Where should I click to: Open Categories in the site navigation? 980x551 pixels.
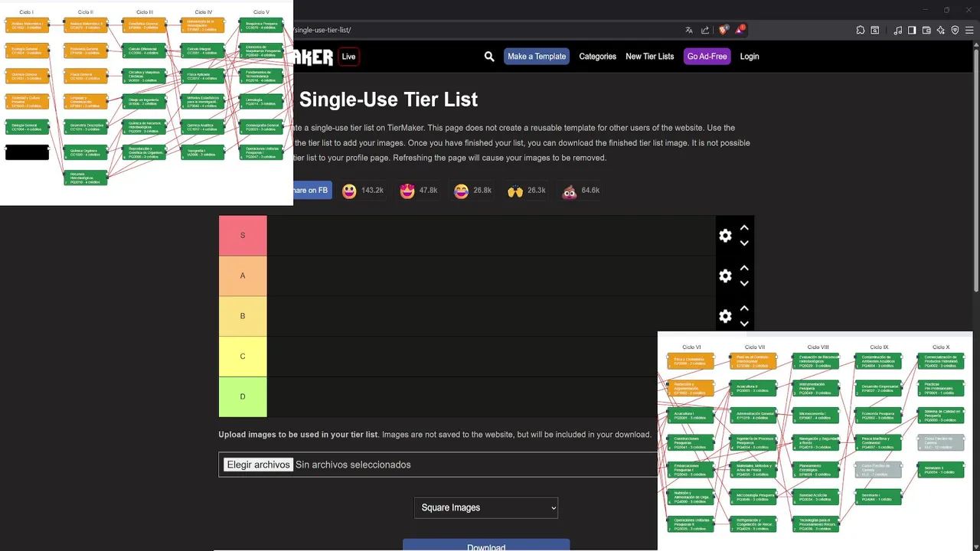point(597,57)
